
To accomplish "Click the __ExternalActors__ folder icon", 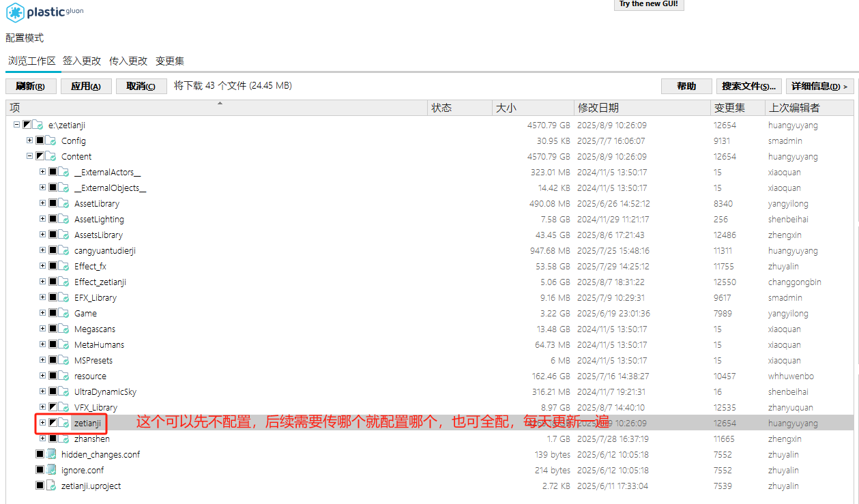I will (63, 173).
